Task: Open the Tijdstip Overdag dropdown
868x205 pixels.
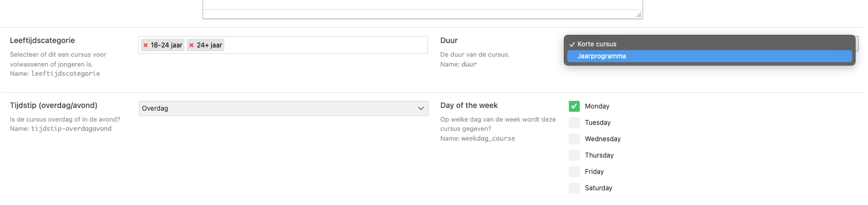Action: click(x=283, y=108)
